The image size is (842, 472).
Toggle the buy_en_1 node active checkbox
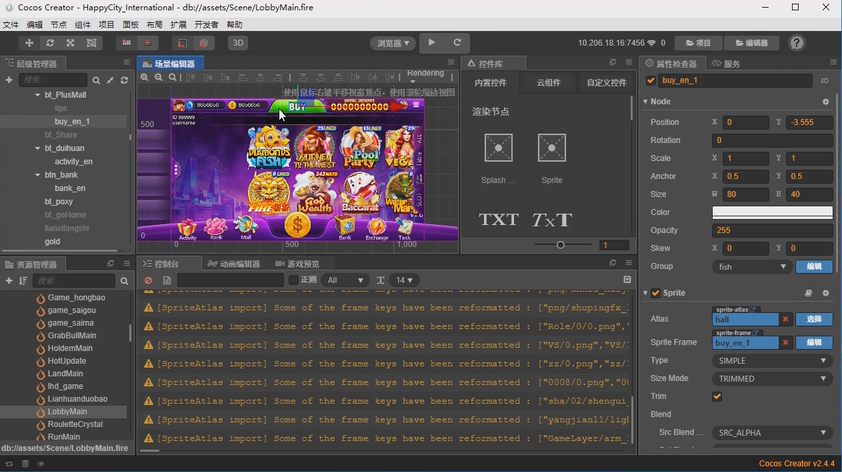click(x=651, y=81)
